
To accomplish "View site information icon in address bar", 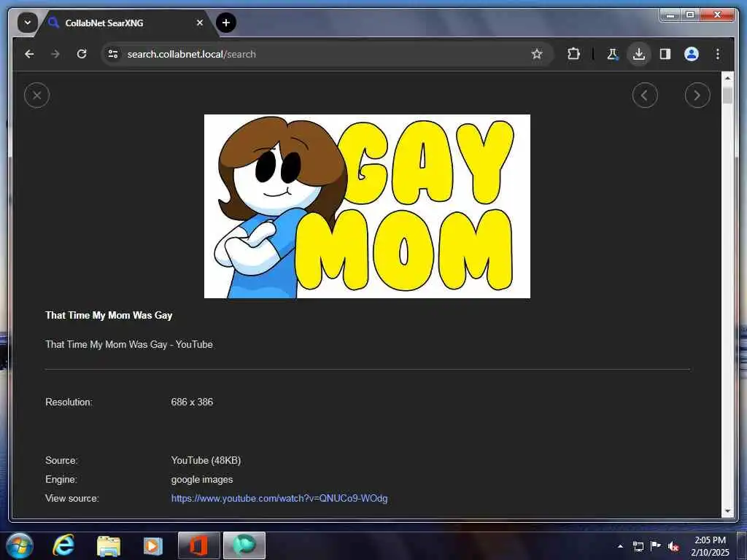I will tap(113, 54).
